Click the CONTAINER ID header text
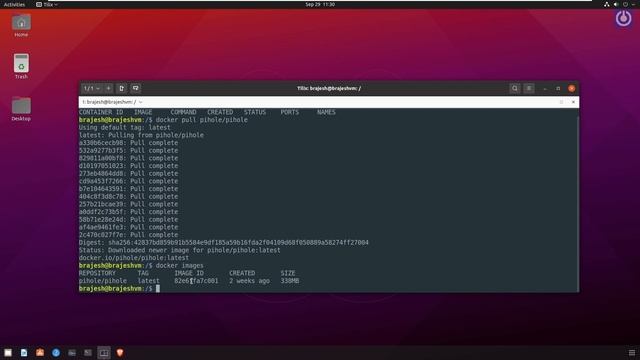This screenshot has height=360, width=640. pos(101,112)
